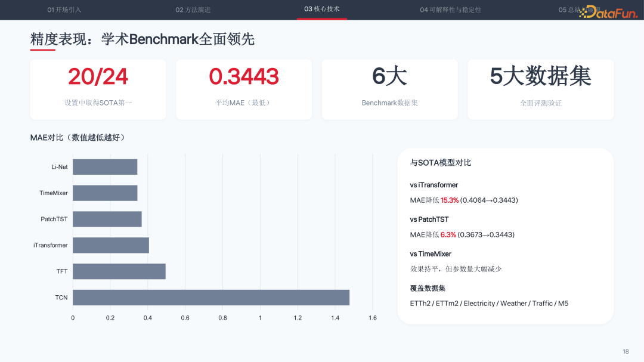Image resolution: width=644 pixels, height=362 pixels.
Task: Switch to the 02 方法演进 tab
Action: 193,10
